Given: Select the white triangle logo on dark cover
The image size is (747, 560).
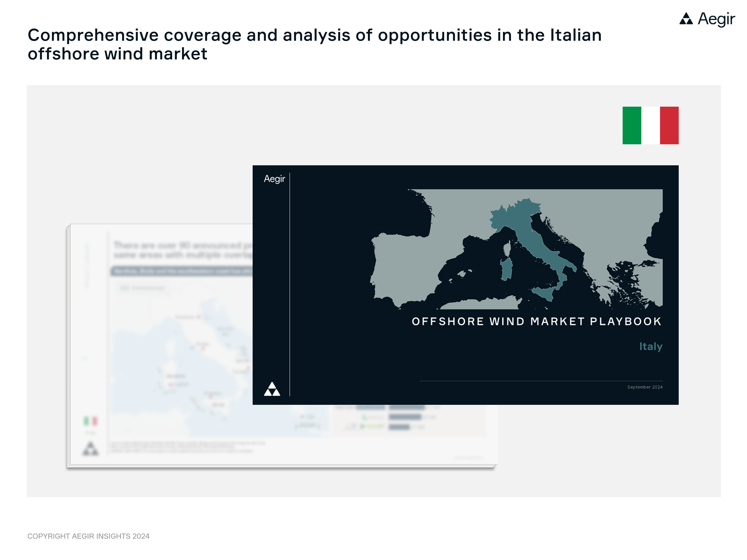Looking at the screenshot, I should click(x=272, y=389).
